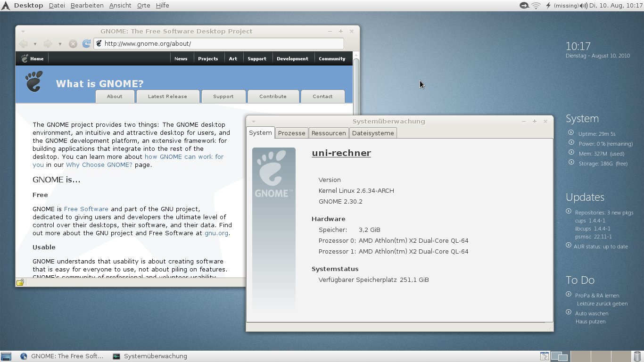Screen dimensions: 644x362
Task: Click the 'What is GNOME?' page heading
Action: (x=100, y=84)
